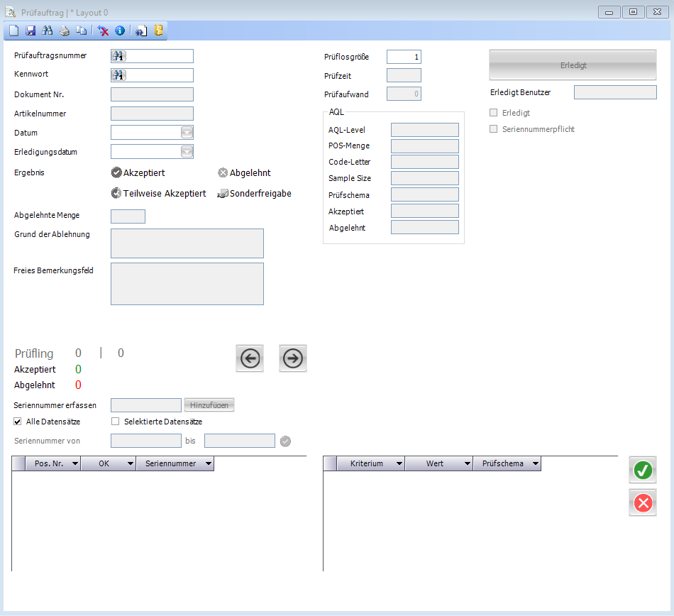
Task: Click the save floppy disk icon
Action: coord(31,31)
